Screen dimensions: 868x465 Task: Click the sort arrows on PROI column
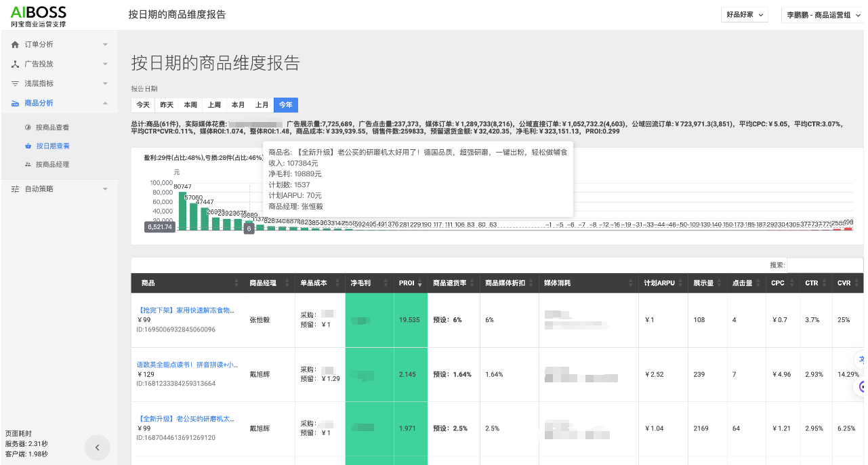tap(420, 283)
